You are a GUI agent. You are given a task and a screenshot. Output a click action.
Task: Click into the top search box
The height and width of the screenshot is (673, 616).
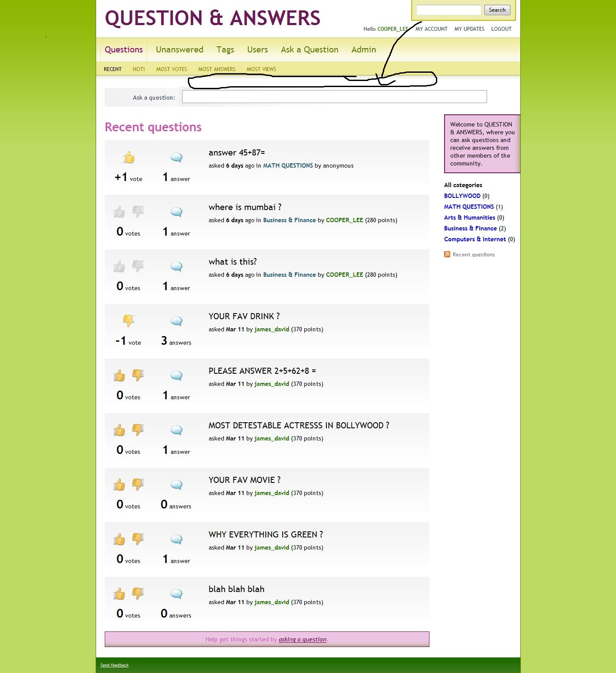(448, 10)
